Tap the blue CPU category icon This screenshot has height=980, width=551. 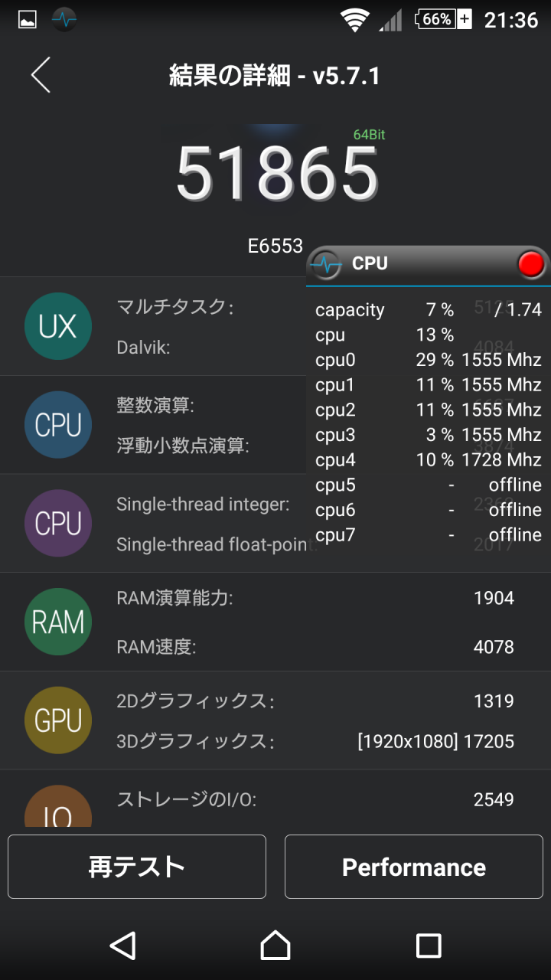[58, 425]
